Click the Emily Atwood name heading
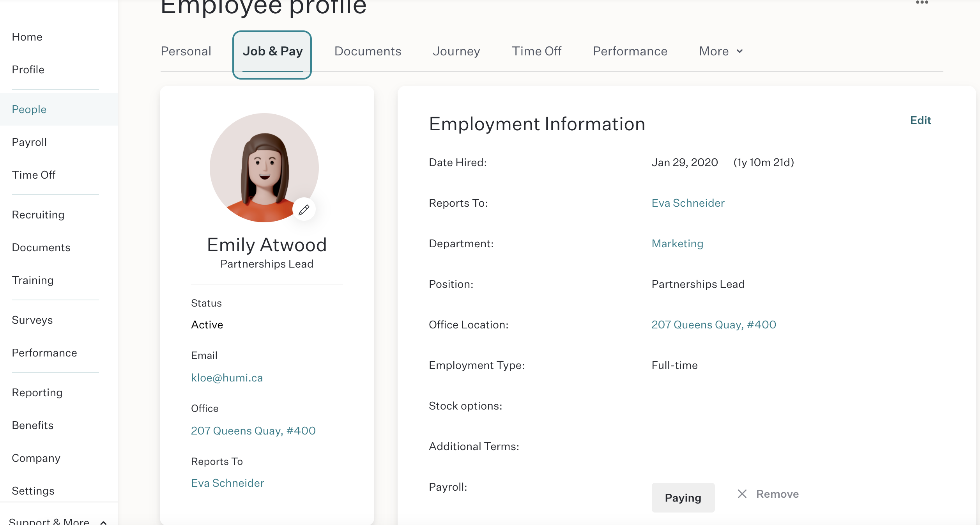The width and height of the screenshot is (980, 525). pos(267,245)
